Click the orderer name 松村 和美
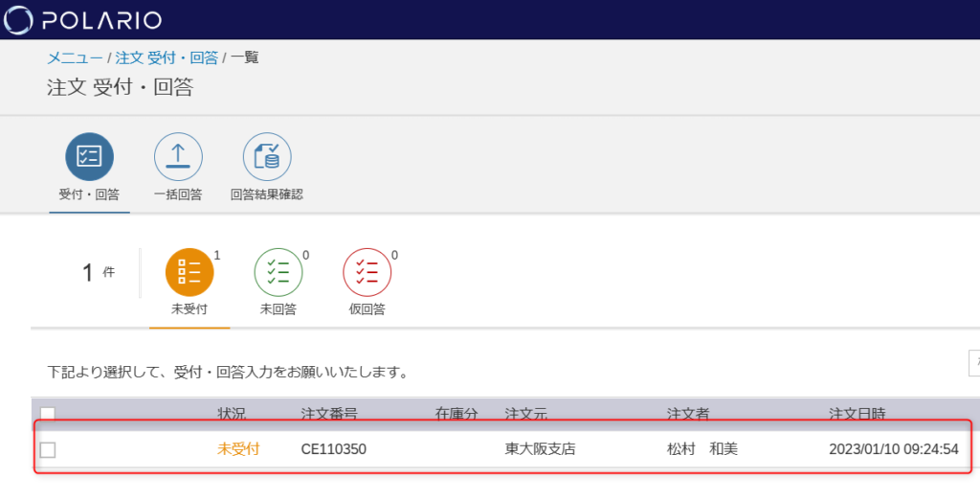The width and height of the screenshot is (980, 501). [702, 449]
